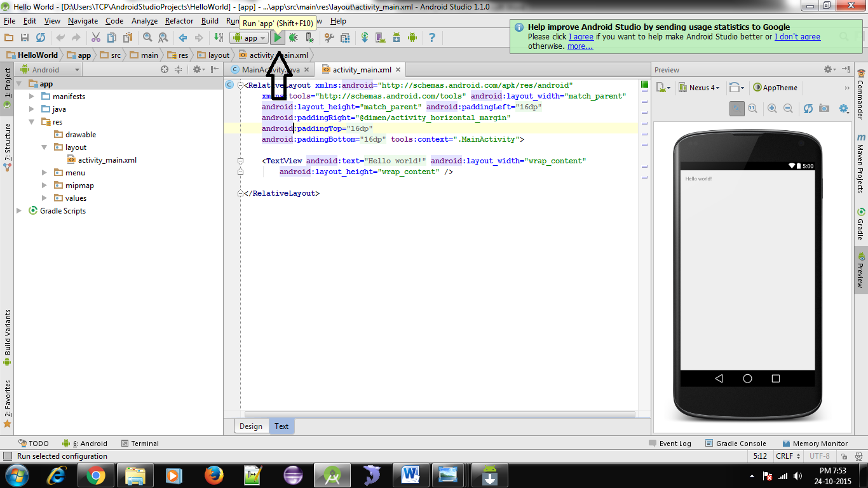Open Google Chrome from the taskbar
This screenshot has width=868, height=488.
click(96, 475)
